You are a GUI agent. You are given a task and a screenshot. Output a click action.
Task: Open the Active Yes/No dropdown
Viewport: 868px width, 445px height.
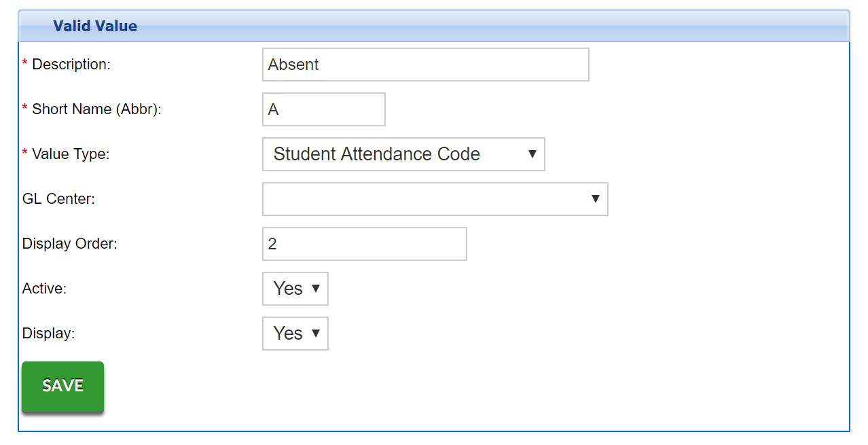[x=295, y=289]
